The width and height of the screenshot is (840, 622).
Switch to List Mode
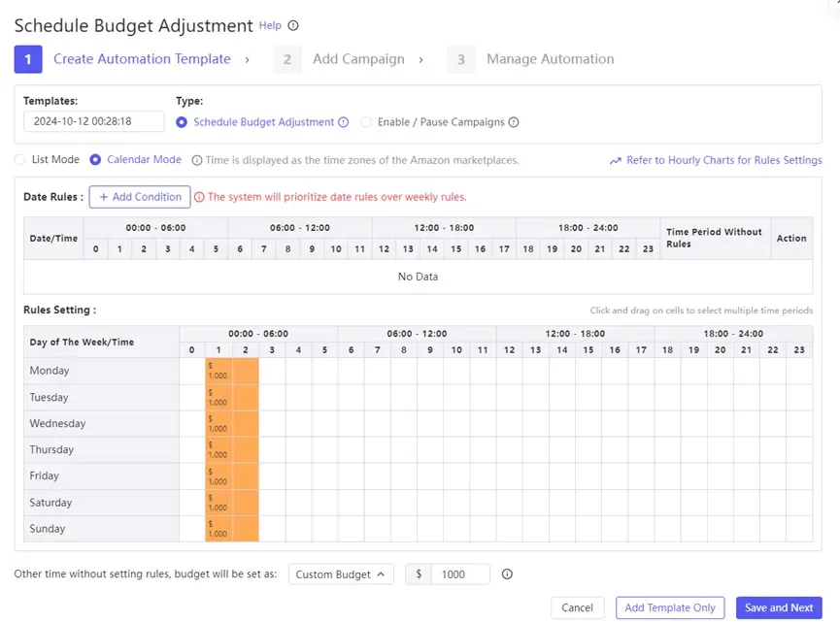pos(19,159)
